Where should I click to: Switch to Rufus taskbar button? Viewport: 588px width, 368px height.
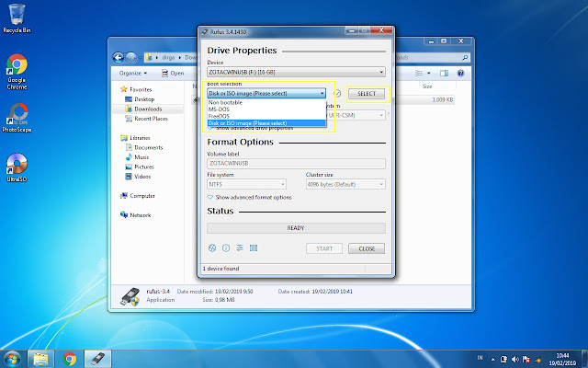tap(98, 360)
